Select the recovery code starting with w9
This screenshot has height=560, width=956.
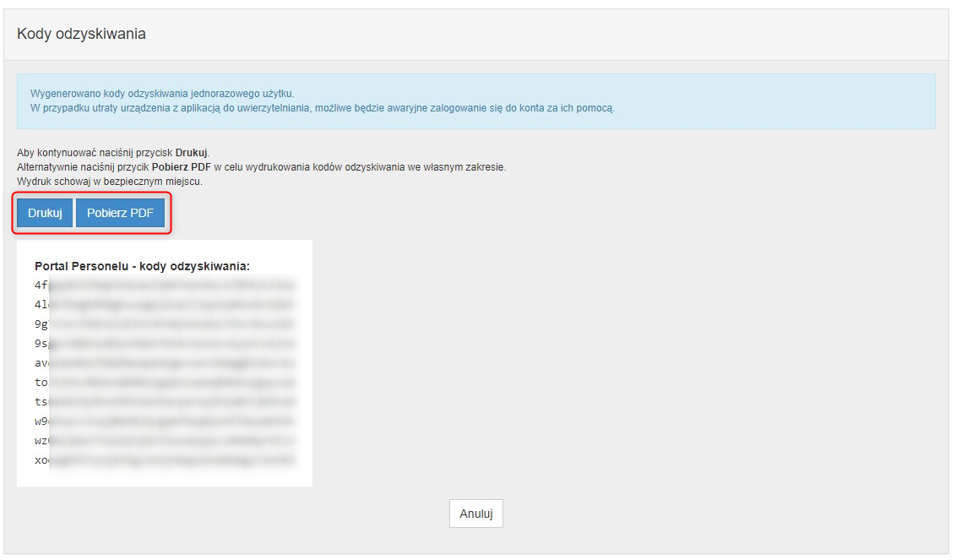165,421
